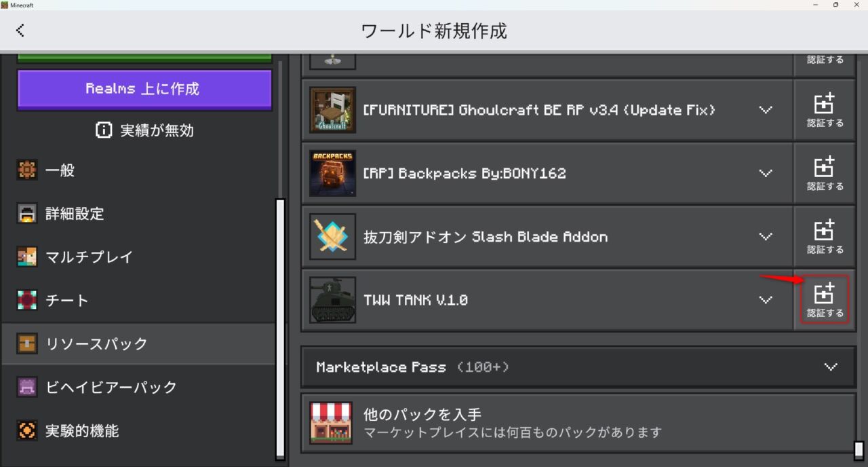Click the Realms 上に作成 button
Screen dimensions: 868x467
click(144, 89)
